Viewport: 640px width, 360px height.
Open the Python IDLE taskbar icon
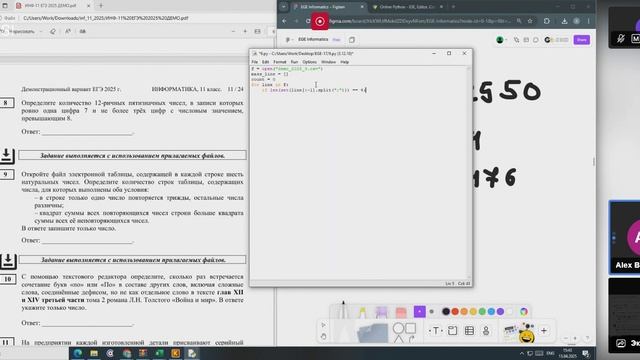tap(192, 353)
